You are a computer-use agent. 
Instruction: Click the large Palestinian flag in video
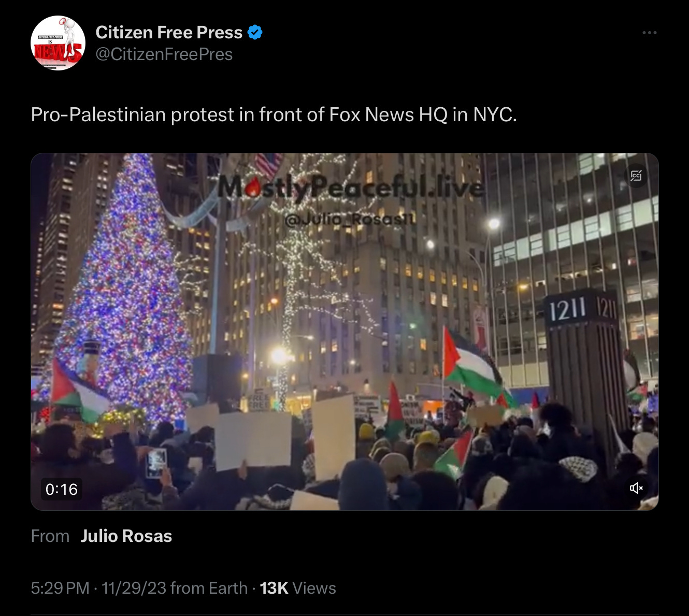[472, 363]
